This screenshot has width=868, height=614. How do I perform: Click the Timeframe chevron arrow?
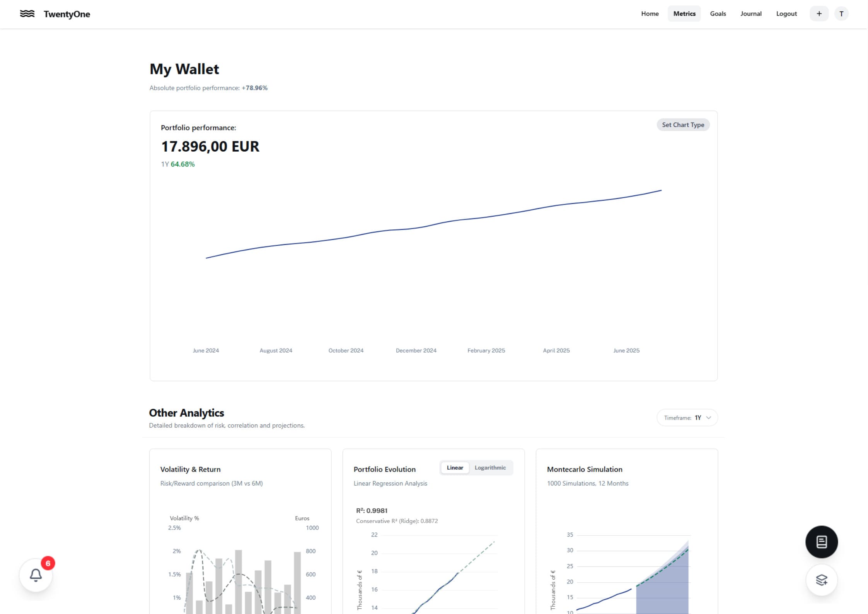pyautogui.click(x=708, y=417)
